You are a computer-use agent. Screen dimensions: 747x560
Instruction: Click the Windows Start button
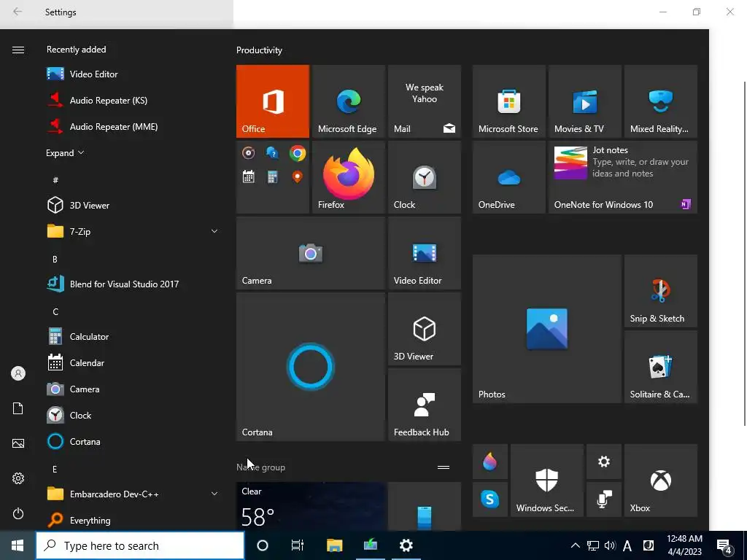pyautogui.click(x=18, y=545)
